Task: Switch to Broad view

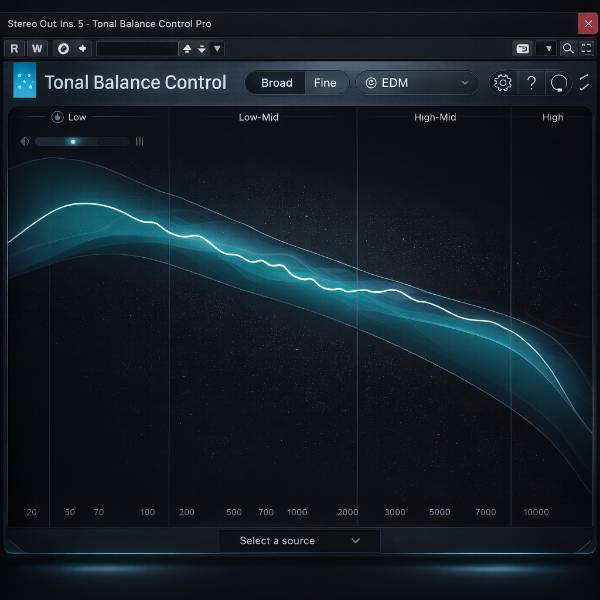Action: click(277, 83)
